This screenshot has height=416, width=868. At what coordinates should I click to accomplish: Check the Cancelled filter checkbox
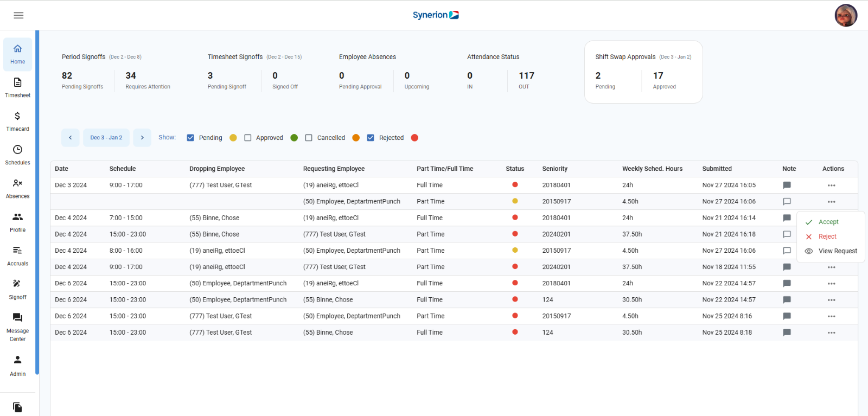[x=309, y=138]
